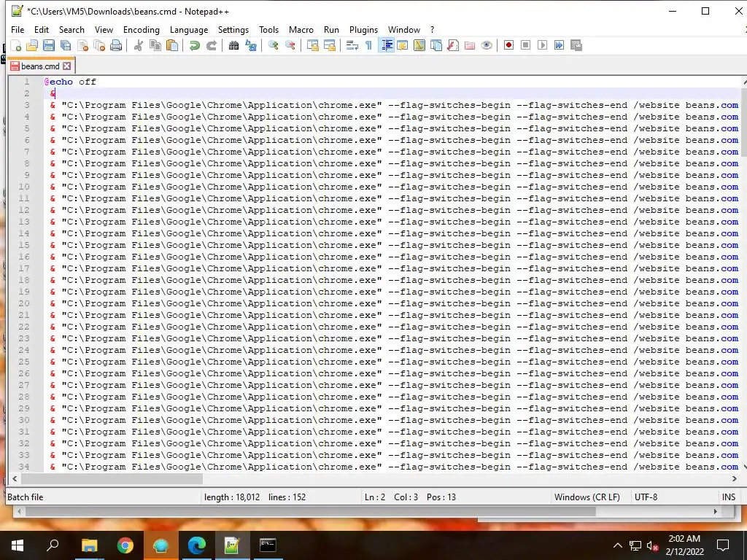This screenshot has width=747, height=560.
Task: Open the Window menu
Action: (x=404, y=29)
